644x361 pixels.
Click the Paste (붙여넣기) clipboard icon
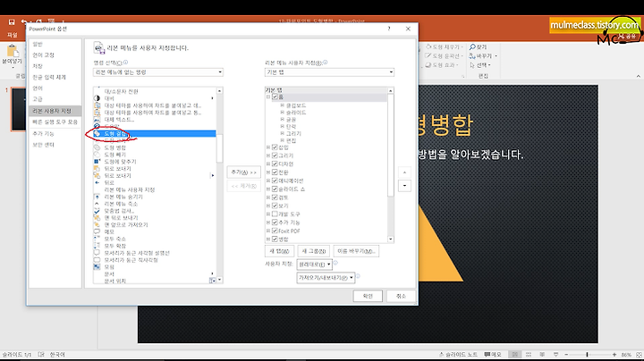point(13,51)
